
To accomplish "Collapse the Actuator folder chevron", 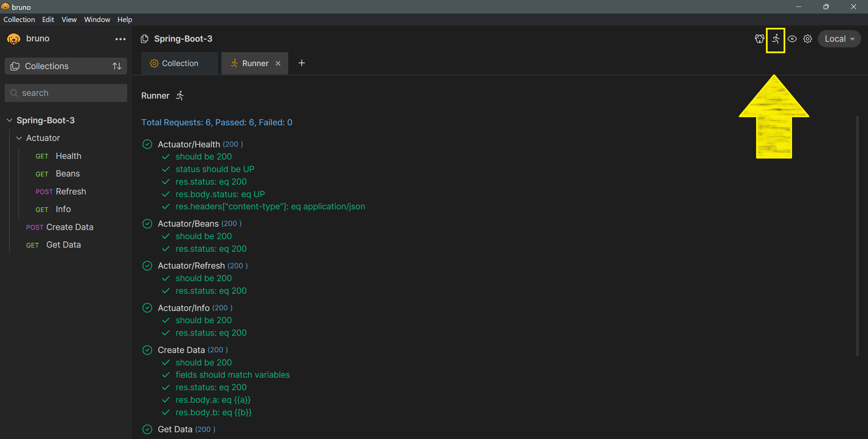I will coord(19,138).
